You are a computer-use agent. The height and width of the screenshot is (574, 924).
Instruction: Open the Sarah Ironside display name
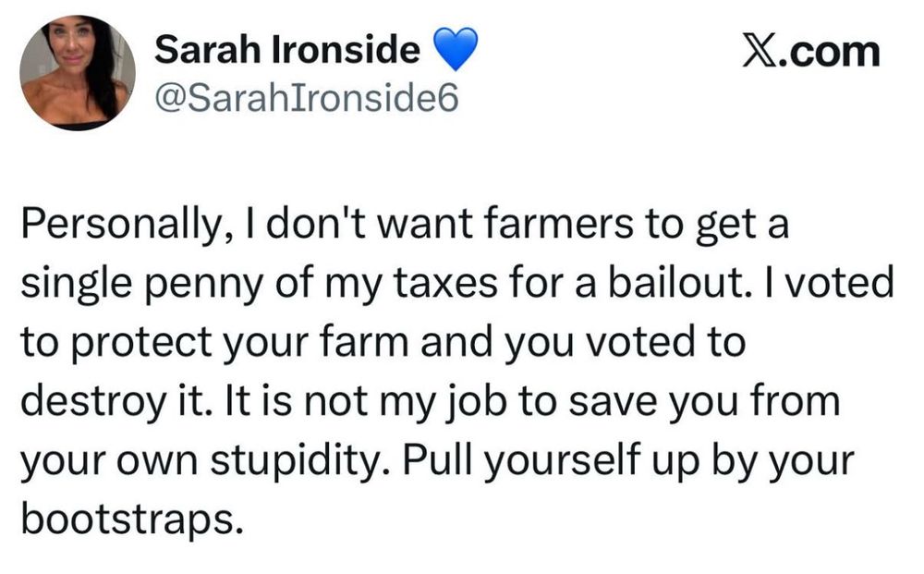(287, 49)
